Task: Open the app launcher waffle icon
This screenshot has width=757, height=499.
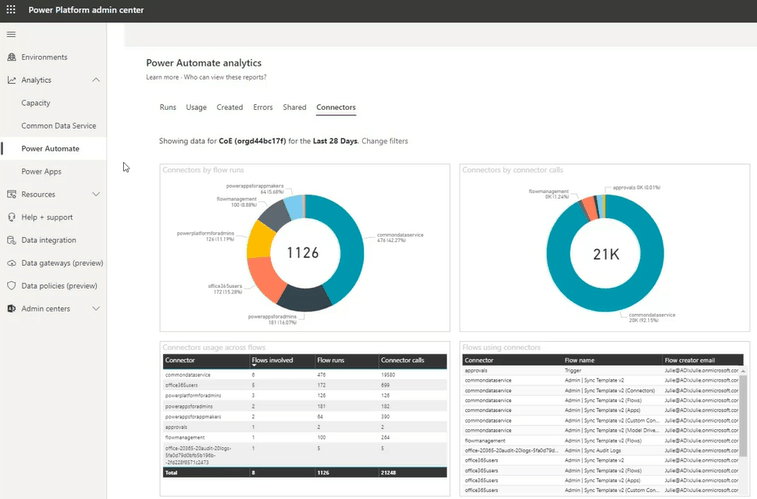Action: 11,9
